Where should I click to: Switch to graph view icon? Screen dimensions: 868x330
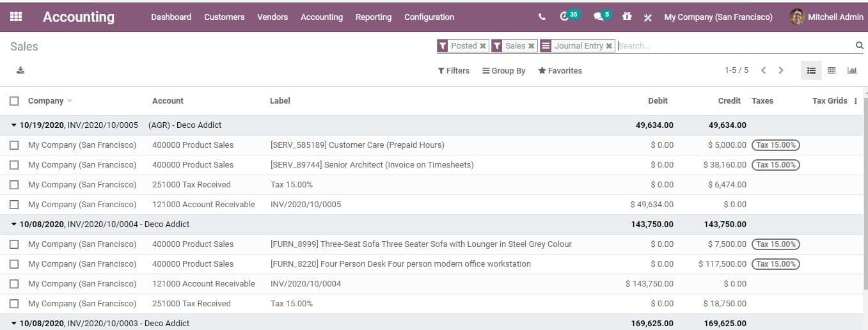coord(852,70)
